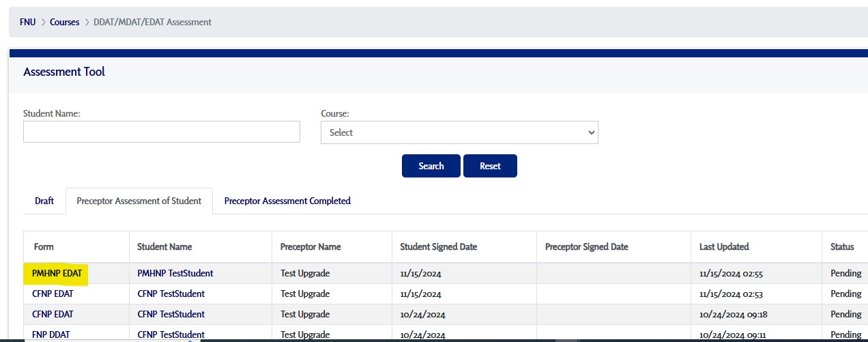
Task: Click the Preceptor Signed Date column header
Action: click(586, 246)
